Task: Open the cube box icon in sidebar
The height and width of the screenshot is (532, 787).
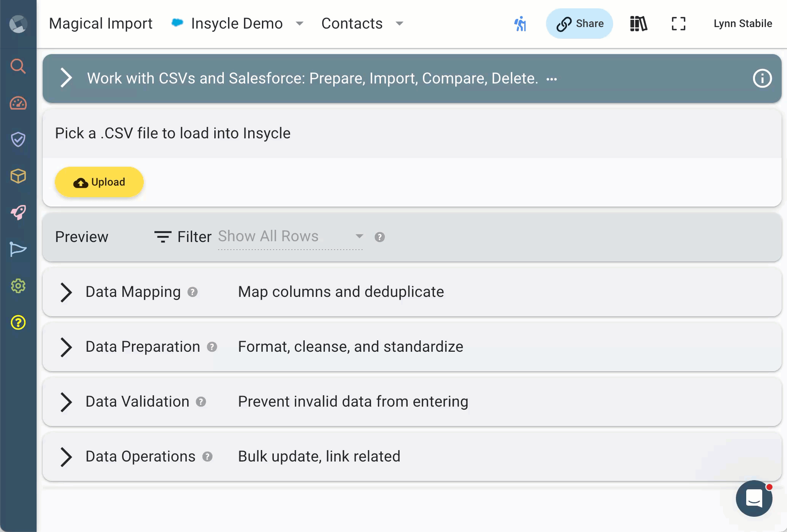Action: pyautogui.click(x=18, y=176)
